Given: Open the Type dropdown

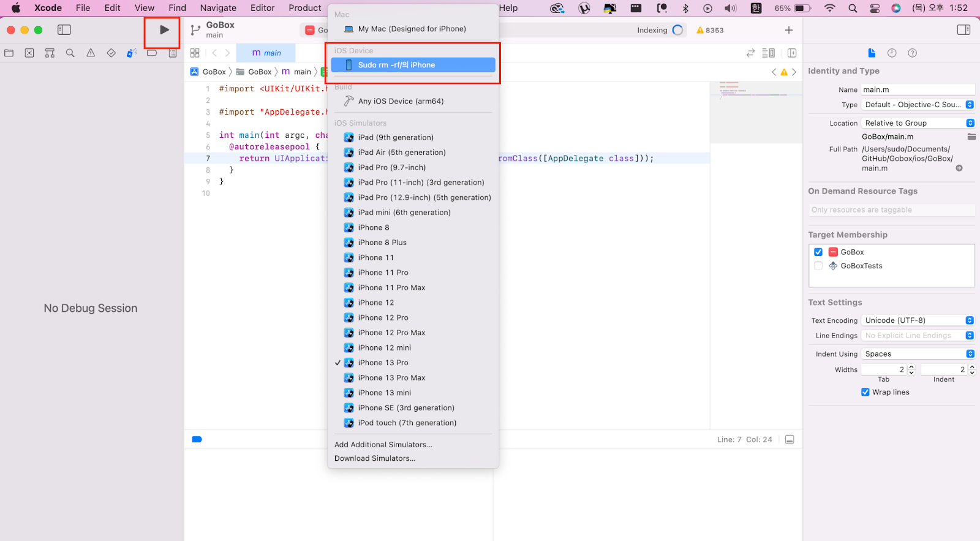Looking at the screenshot, I should point(918,105).
